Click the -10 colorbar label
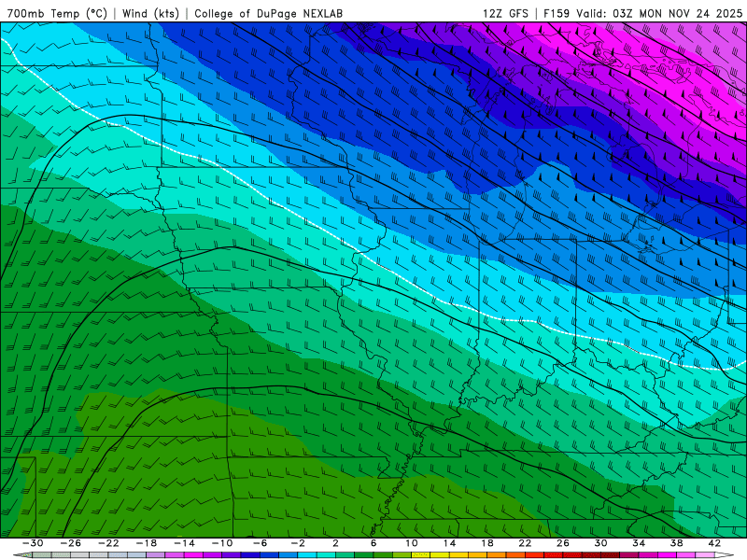Screen dimensions: 747x560 222,543
